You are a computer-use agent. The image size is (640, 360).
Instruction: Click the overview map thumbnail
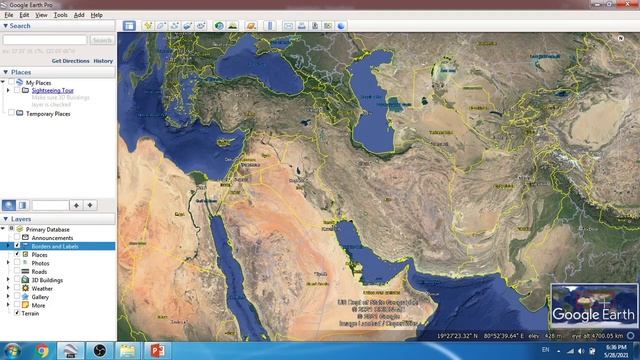click(x=594, y=306)
